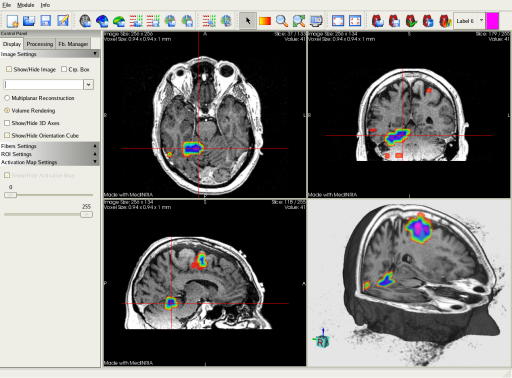Screen dimensions: 512x378
Task: Expand the ROI Settings section
Action: (x=50, y=154)
